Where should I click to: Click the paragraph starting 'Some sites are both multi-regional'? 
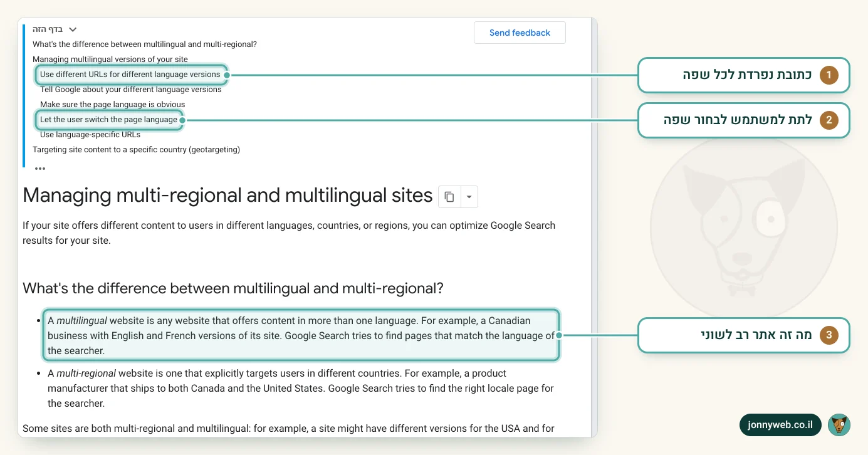pos(288,429)
